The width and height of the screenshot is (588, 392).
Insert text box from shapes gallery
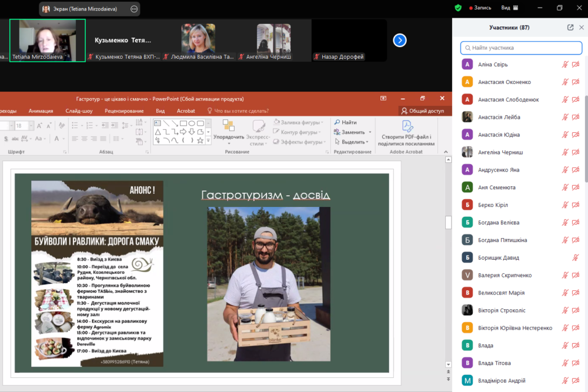(x=158, y=123)
